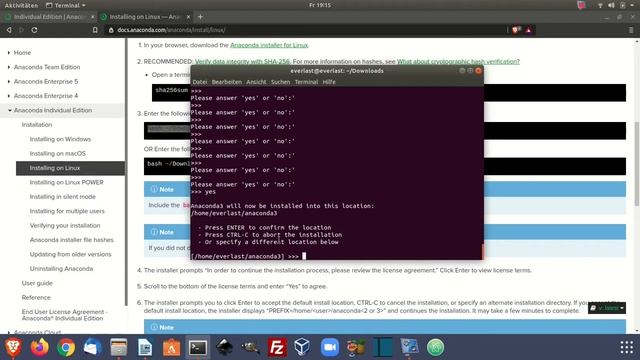This screenshot has width=640, height=360.
Task: Open the dark teal panel app in dock
Action: coord(382,347)
